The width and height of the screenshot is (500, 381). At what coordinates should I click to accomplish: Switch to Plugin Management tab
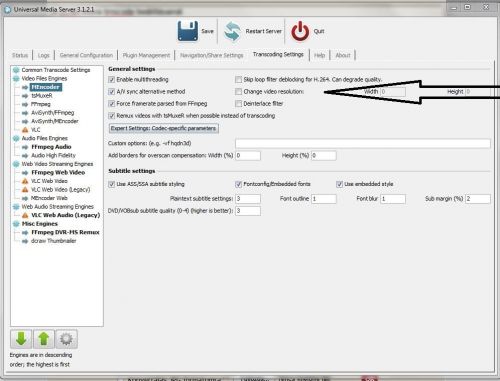click(146, 55)
